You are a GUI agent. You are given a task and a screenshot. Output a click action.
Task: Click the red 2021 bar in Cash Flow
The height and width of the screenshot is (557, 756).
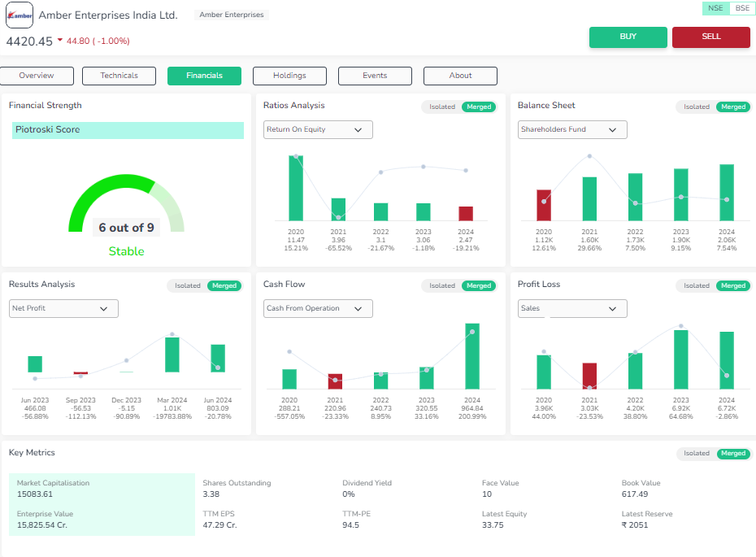[x=335, y=381]
